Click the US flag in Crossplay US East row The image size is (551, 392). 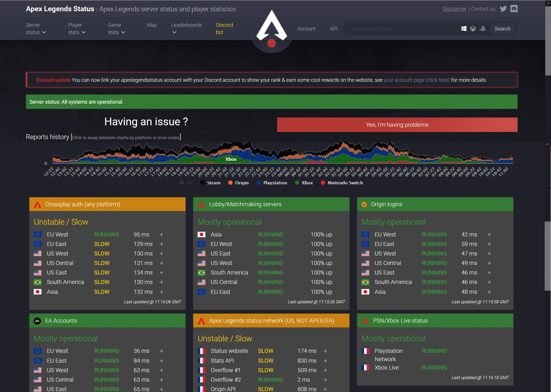(37, 273)
